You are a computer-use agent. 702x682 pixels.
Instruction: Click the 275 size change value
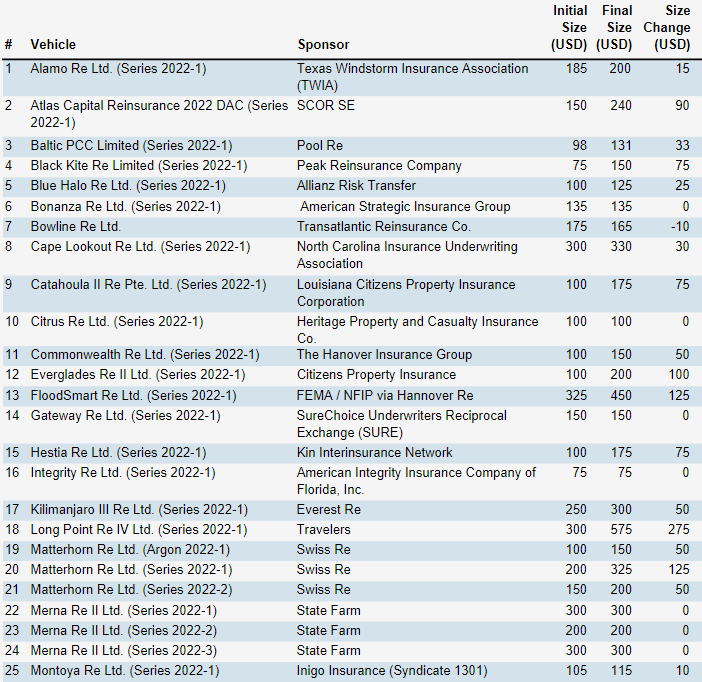[x=679, y=530]
